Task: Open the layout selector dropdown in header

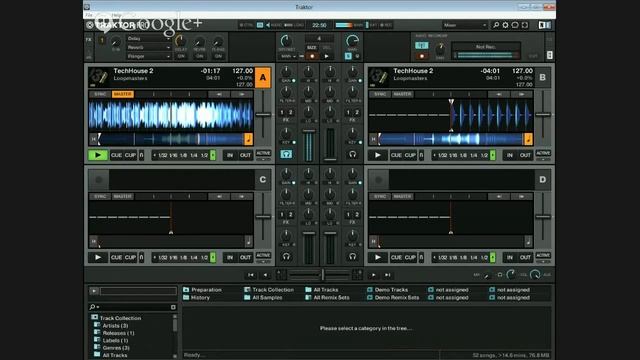Action: (x=464, y=25)
